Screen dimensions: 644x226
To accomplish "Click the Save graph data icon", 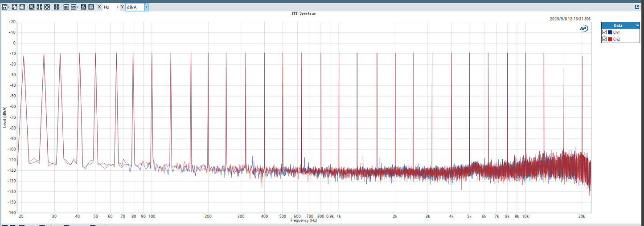I will [x=4, y=7].
